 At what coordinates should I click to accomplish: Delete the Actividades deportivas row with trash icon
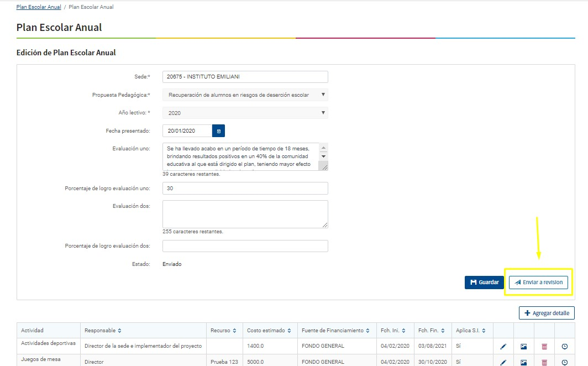tap(544, 346)
